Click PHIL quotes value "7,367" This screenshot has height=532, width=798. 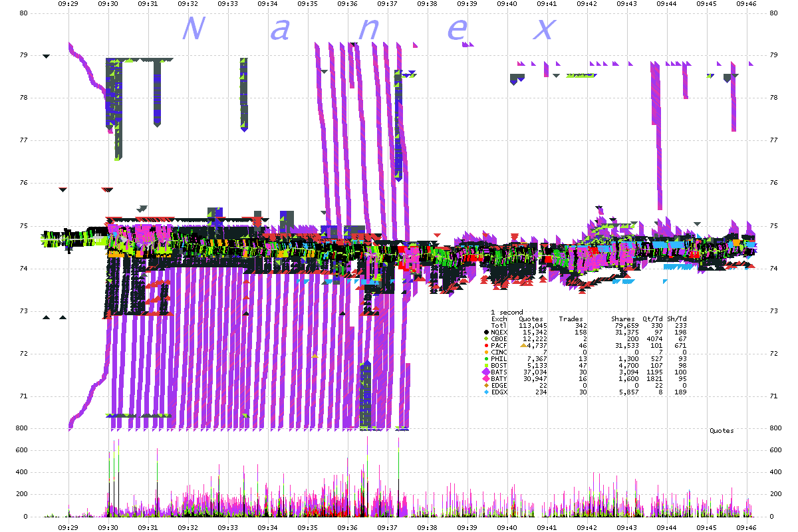pos(537,358)
